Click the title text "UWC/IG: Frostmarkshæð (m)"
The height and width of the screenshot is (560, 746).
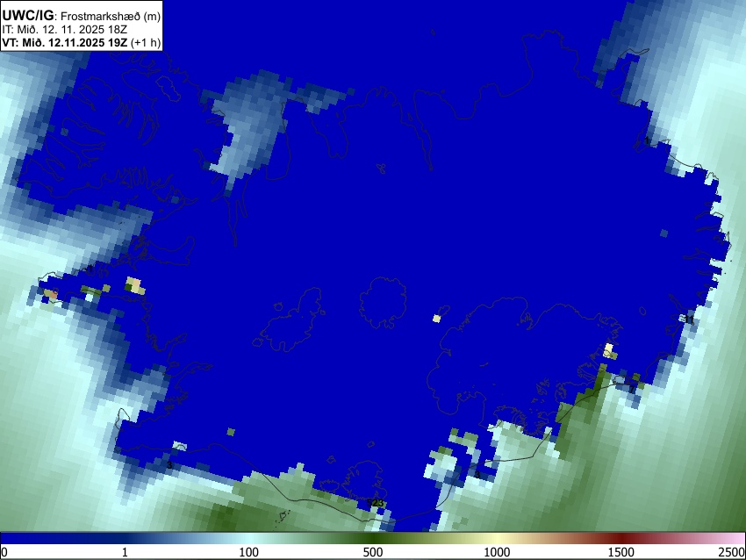[x=82, y=16]
